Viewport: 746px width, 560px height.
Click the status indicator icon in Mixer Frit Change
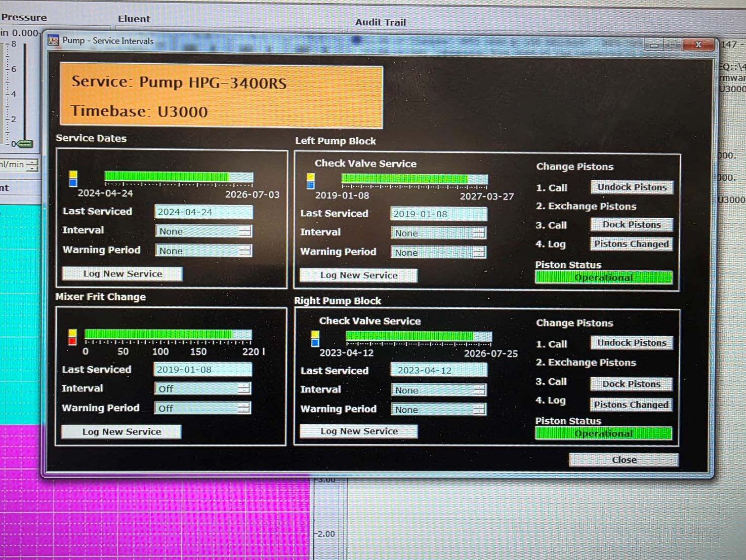tap(72, 337)
